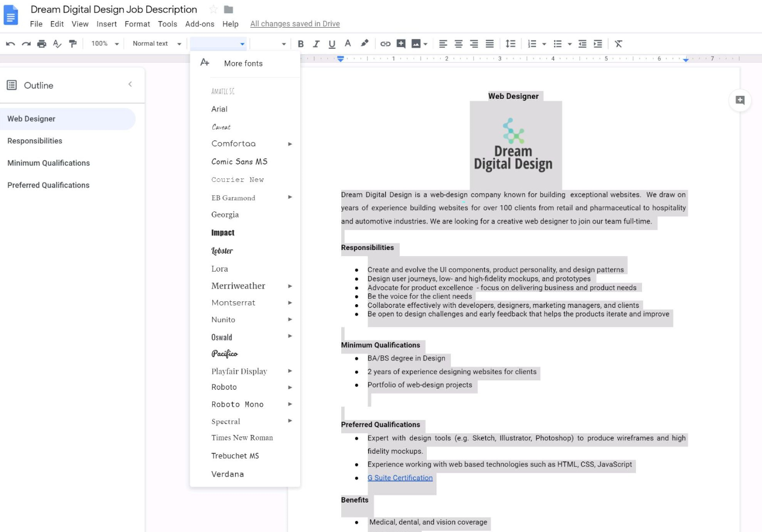The image size is (762, 532).
Task: Expand the Merriweather font variants arrow
Action: (290, 286)
